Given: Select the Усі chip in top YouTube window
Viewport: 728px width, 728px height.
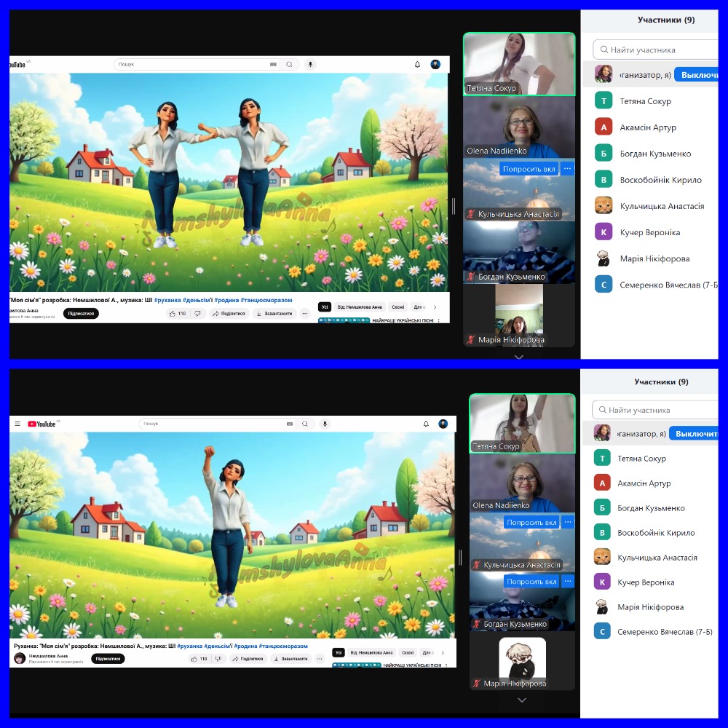Looking at the screenshot, I should pyautogui.click(x=325, y=306).
